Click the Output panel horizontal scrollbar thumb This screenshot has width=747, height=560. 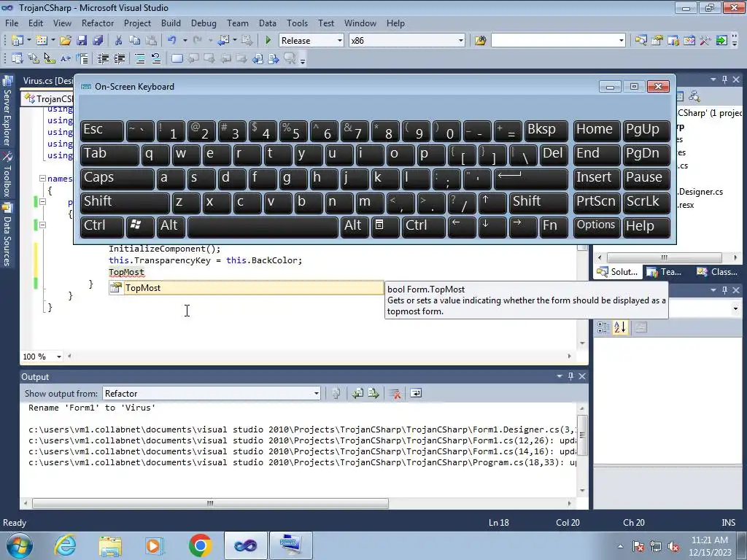click(x=210, y=503)
